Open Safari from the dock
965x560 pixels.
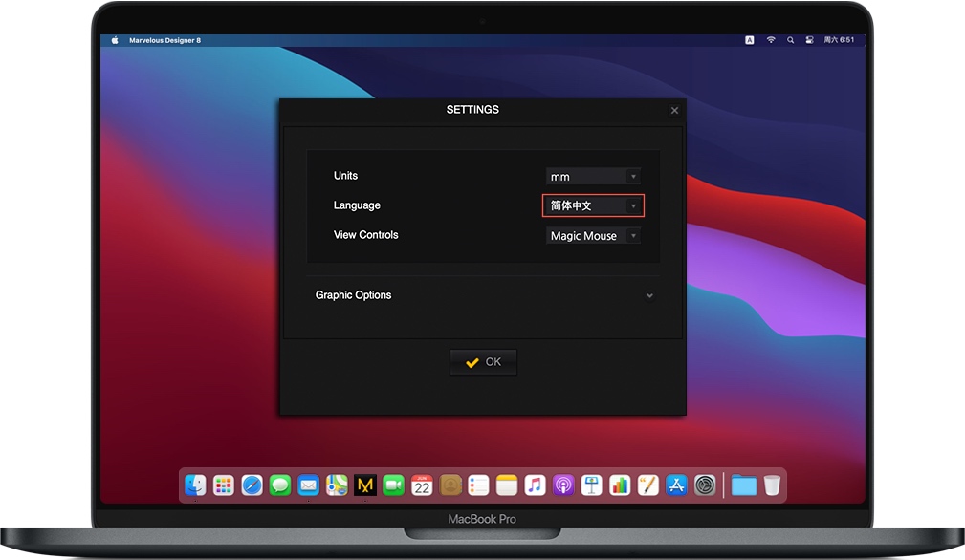click(252, 485)
